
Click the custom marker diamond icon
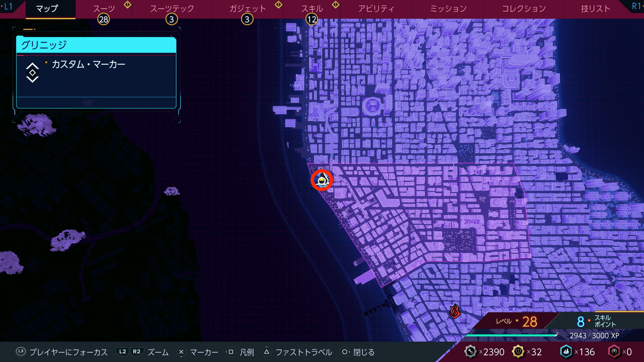(33, 73)
